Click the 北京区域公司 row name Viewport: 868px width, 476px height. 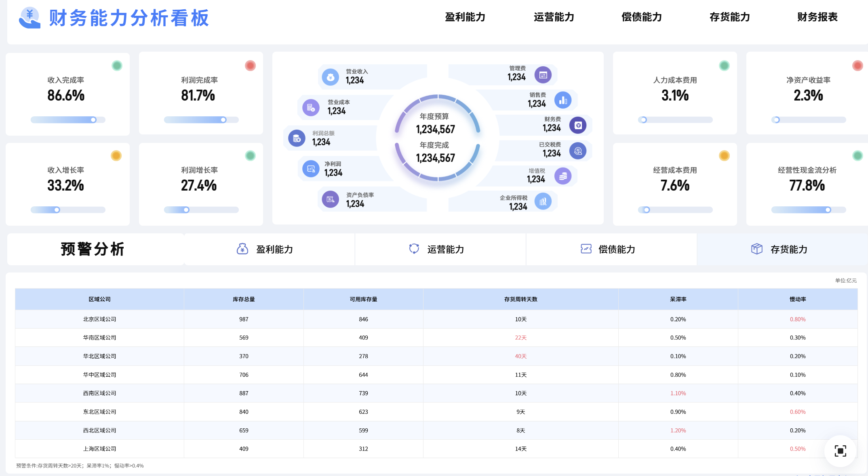(x=99, y=319)
